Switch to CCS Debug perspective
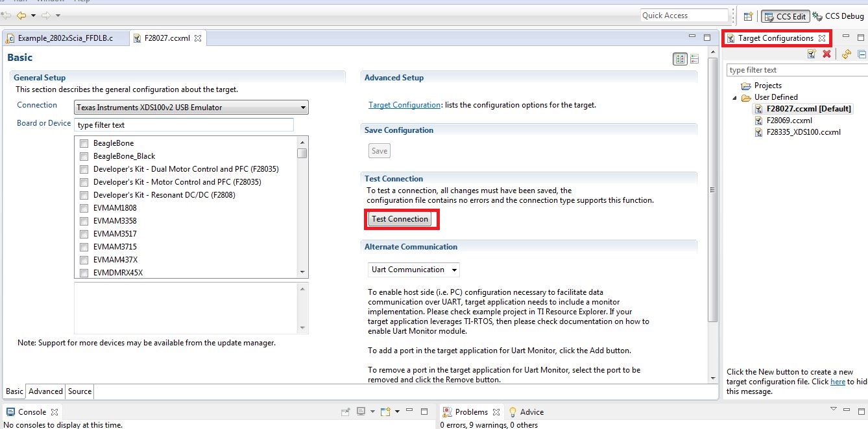The height and width of the screenshot is (429, 868). pyautogui.click(x=838, y=16)
